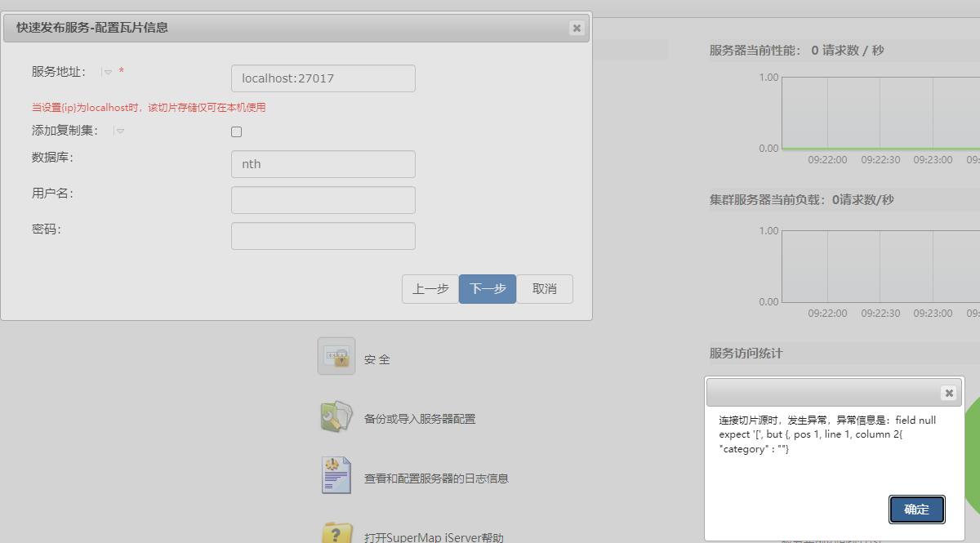Image resolution: width=980 pixels, height=543 pixels.
Task: Edit the 数据库 field containing nth
Action: click(x=323, y=164)
